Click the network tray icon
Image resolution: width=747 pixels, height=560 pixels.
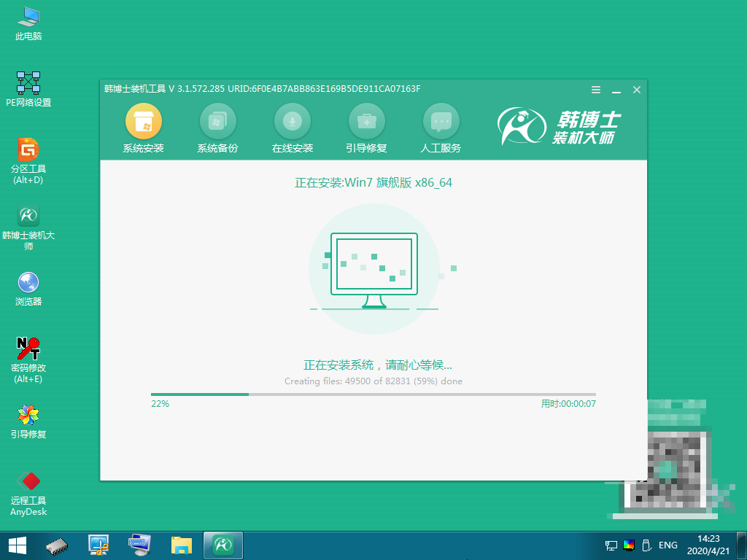611,545
